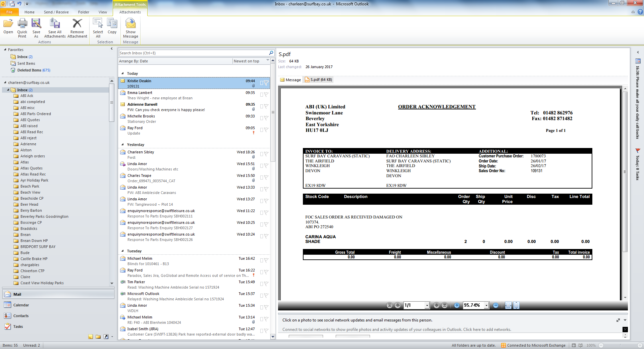This screenshot has height=349, width=644.
Task: Flag the Michelle Brooks email for follow-up
Action: 266,118
